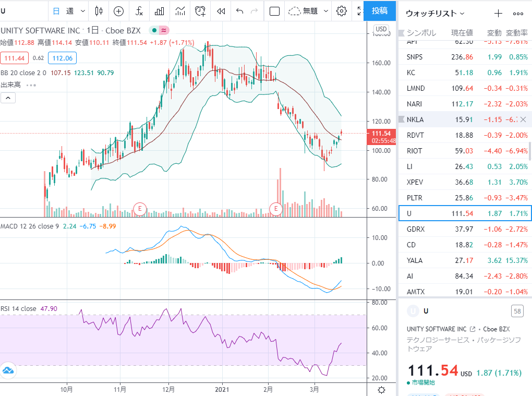Click the market status indicators next to Cboe BZX
This screenshot has height=396, width=532.
pos(159,31)
